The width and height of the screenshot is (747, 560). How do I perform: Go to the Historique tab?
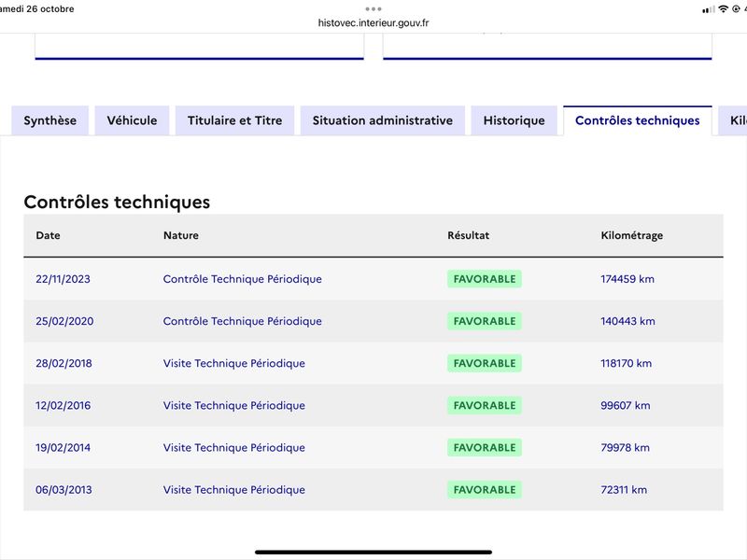[514, 120]
